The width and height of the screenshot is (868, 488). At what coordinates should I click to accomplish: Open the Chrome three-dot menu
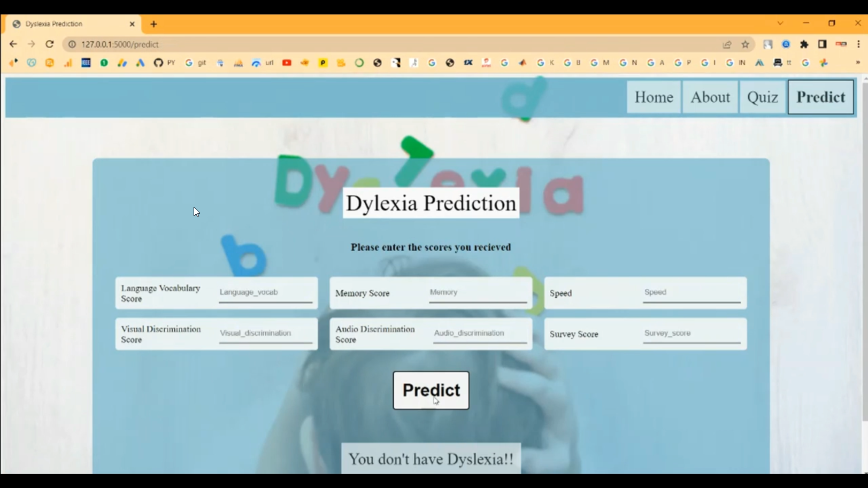(x=858, y=44)
